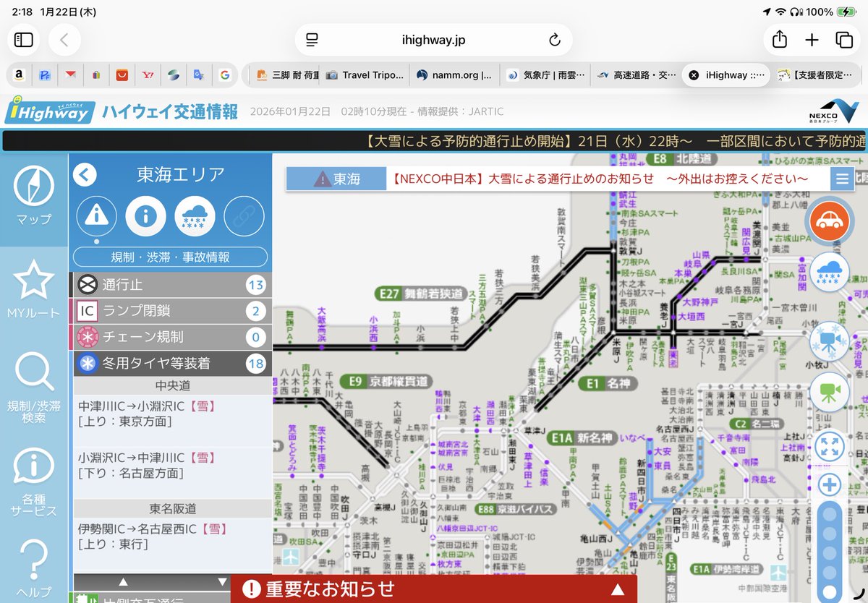Switch to the 支援者限定 tab
Screen dimensions: 868x603
(x=815, y=74)
